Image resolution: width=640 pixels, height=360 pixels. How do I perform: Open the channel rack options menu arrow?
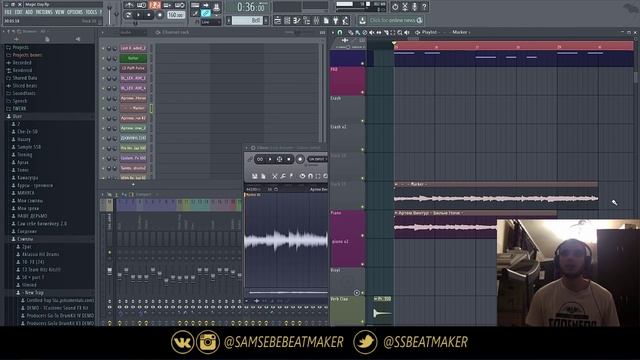click(103, 32)
